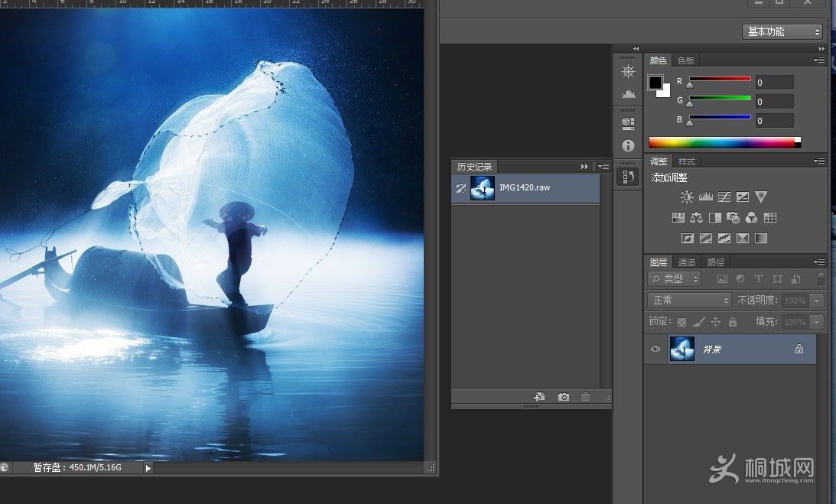Select the IMG1420.raw history state

[x=525, y=188]
